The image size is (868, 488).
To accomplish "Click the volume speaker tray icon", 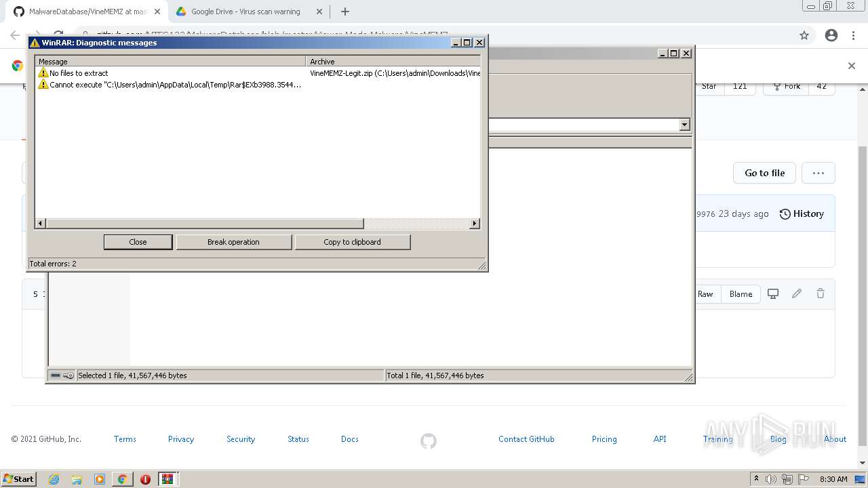I will coord(771,479).
